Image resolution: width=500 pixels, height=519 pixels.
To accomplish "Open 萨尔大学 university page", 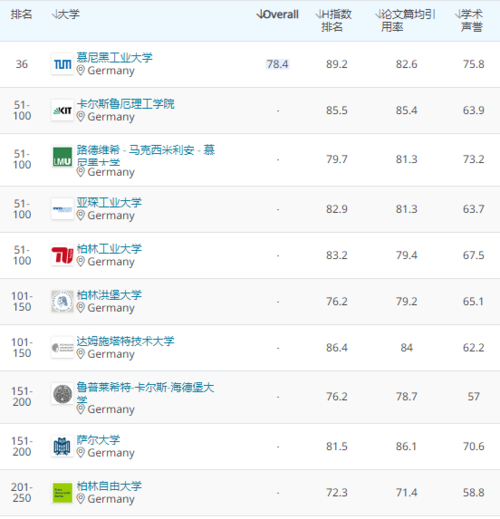I will [x=98, y=440].
